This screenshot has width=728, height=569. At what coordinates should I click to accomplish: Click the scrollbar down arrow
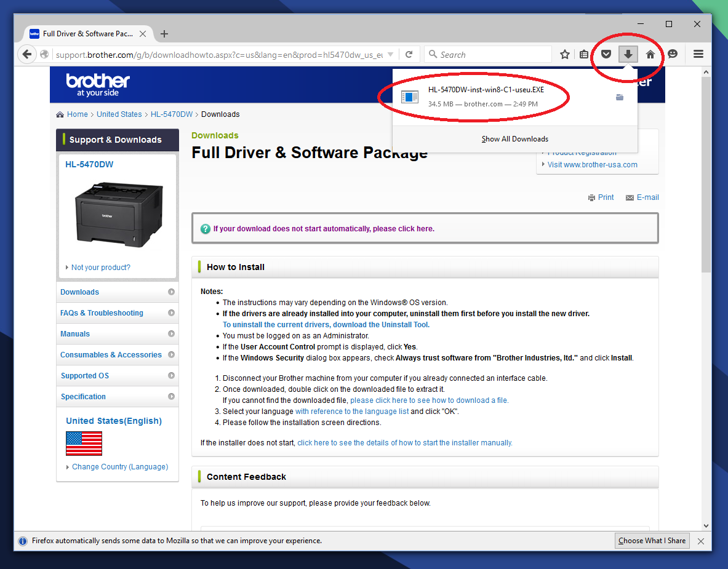[706, 526]
